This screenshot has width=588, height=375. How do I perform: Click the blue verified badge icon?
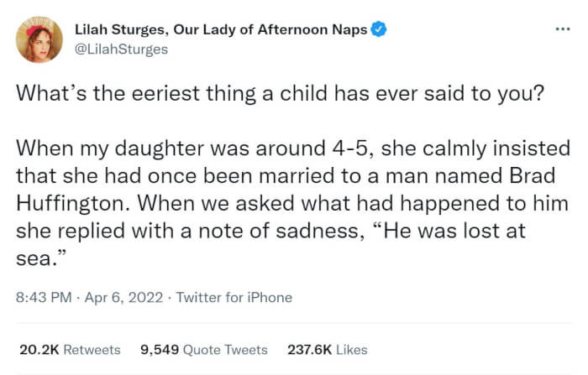coord(381,30)
